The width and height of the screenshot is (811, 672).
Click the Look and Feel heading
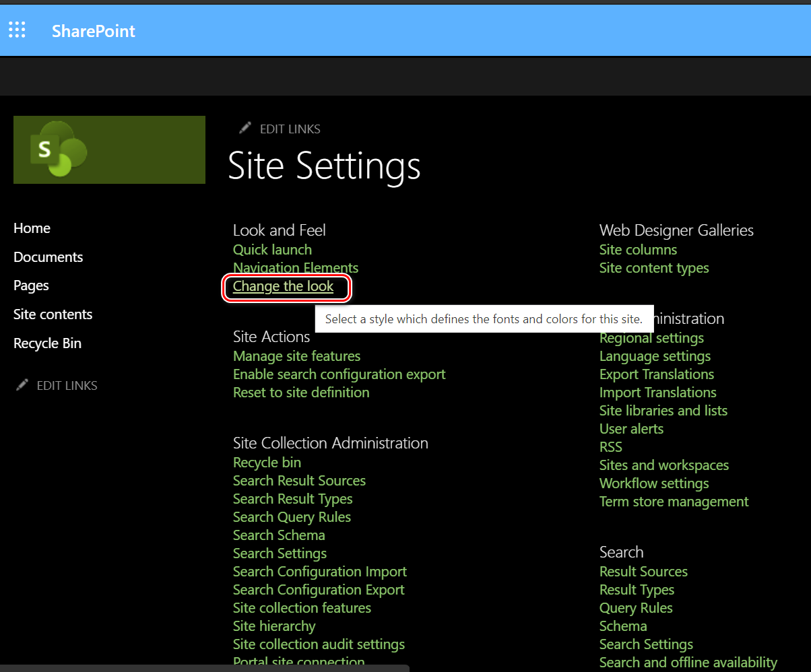[279, 230]
